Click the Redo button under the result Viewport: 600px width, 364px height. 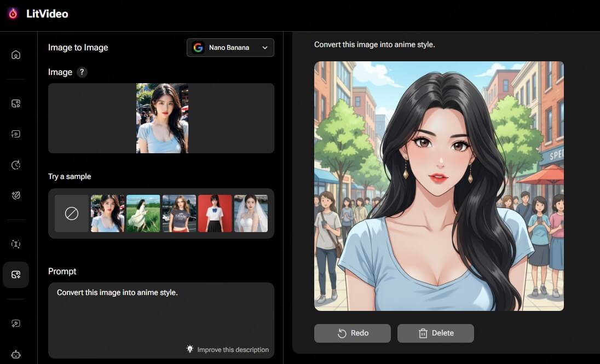pyautogui.click(x=352, y=333)
